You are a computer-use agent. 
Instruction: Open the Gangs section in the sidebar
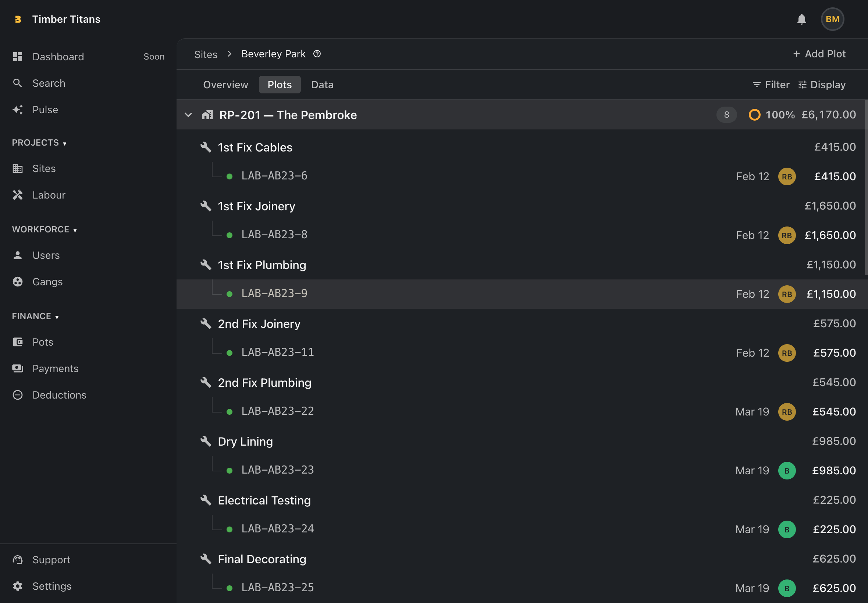tap(47, 282)
